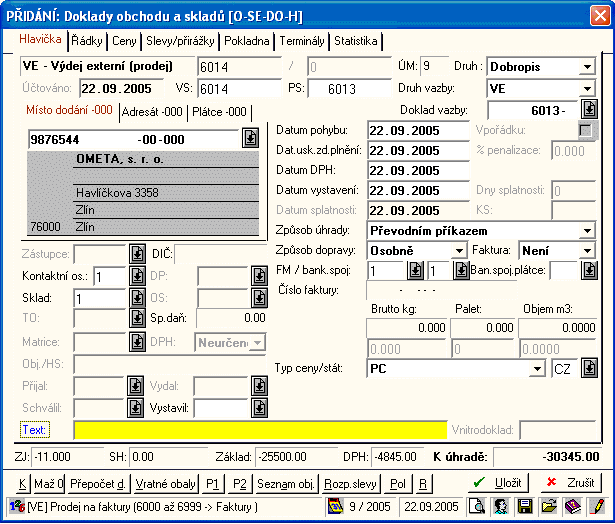Open Typ ceny dropdown showing PC
Image resolution: width=615 pixels, height=524 pixels.
(537, 369)
